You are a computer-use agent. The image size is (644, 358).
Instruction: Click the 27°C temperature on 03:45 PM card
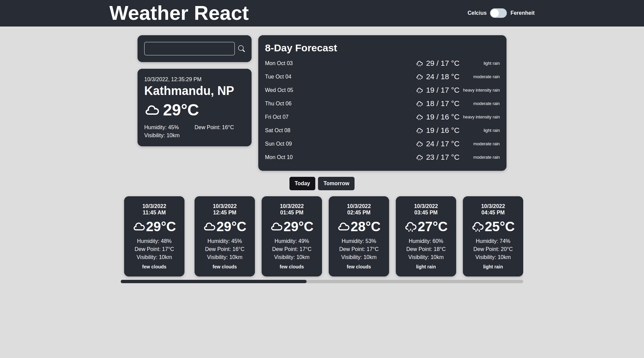433,227
